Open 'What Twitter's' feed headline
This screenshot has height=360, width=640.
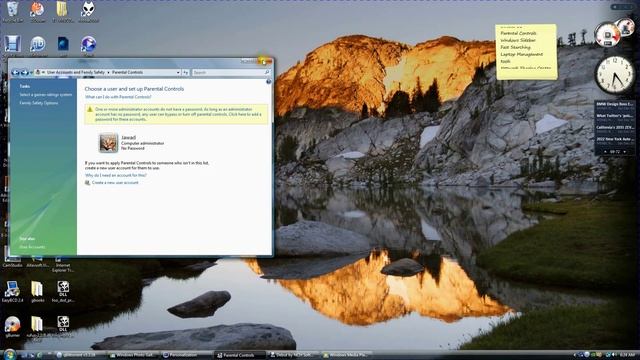[x=614, y=116]
